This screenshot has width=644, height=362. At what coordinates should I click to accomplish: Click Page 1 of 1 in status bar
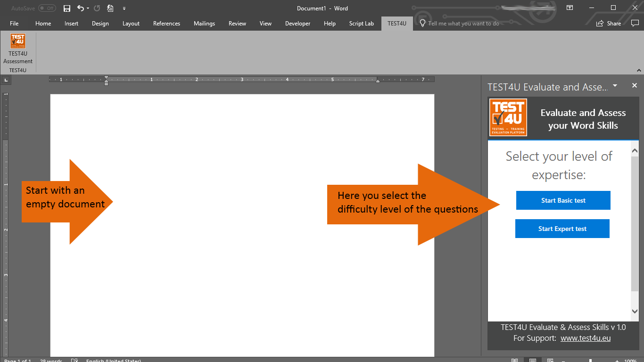point(18,361)
